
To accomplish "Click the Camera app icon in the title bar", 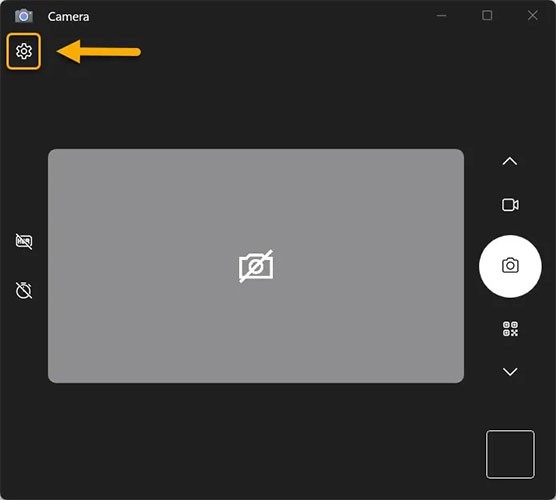I will (24, 16).
